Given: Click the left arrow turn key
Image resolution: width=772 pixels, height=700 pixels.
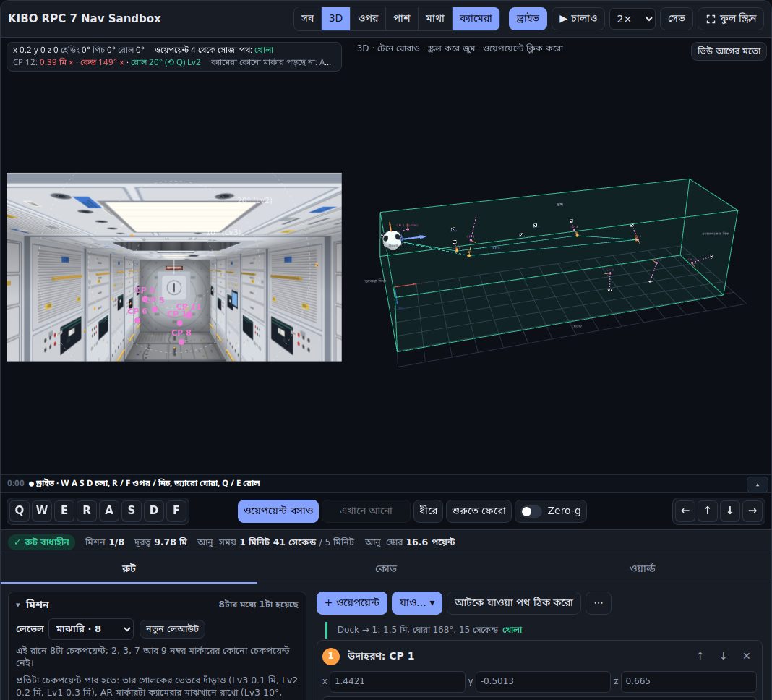Looking at the screenshot, I should [685, 511].
